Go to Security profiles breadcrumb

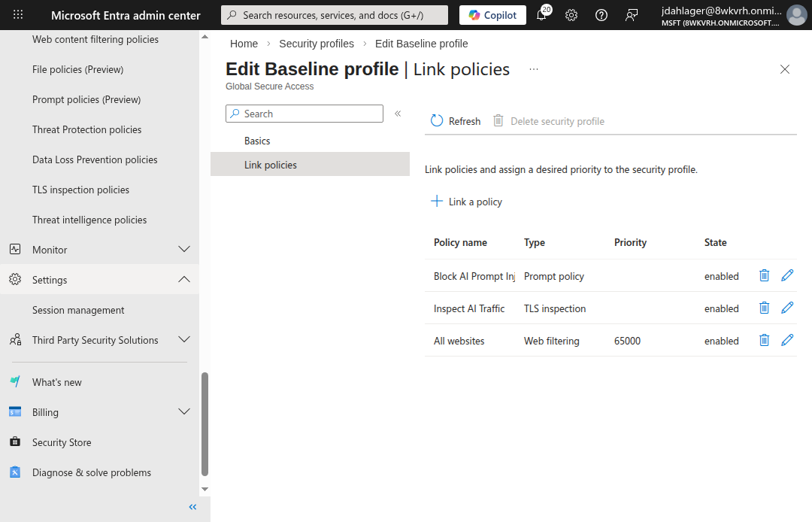pos(316,44)
